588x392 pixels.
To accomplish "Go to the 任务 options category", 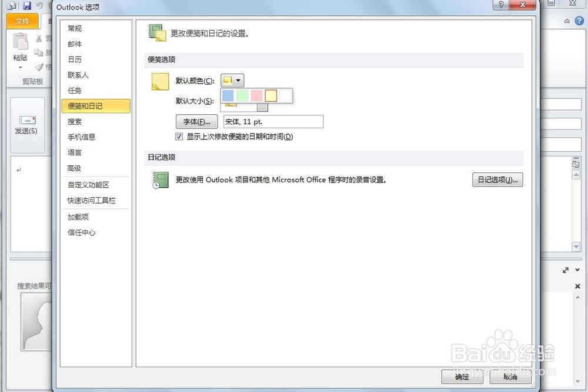I will pyautogui.click(x=75, y=91).
